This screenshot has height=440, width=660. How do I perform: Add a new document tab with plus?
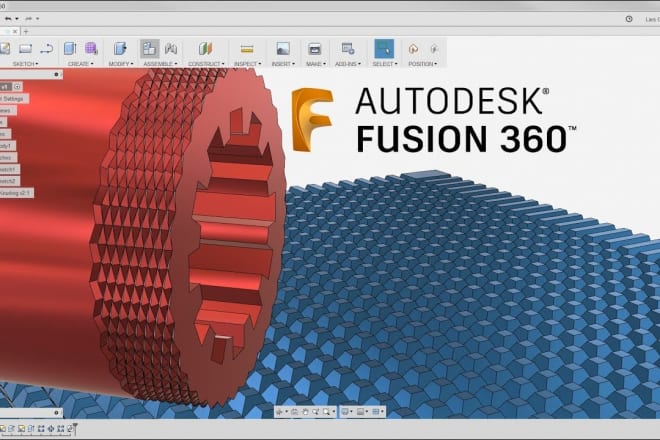pyautogui.click(x=26, y=32)
